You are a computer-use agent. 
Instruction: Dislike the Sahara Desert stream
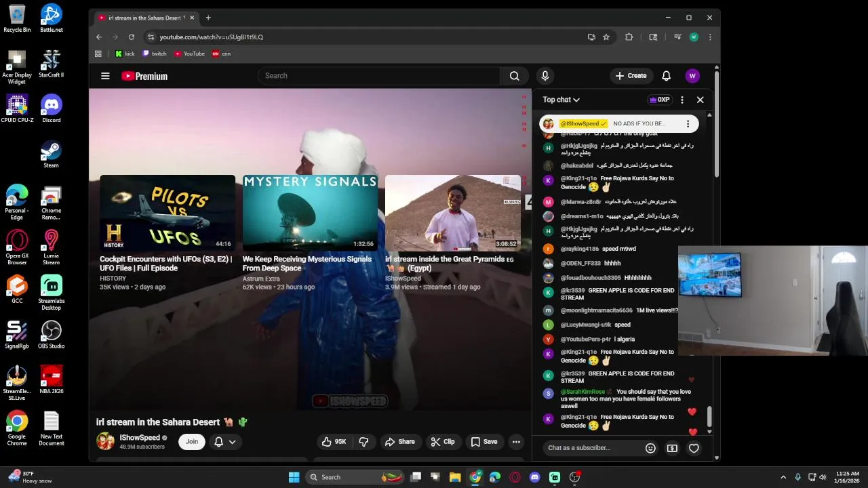[x=363, y=442]
